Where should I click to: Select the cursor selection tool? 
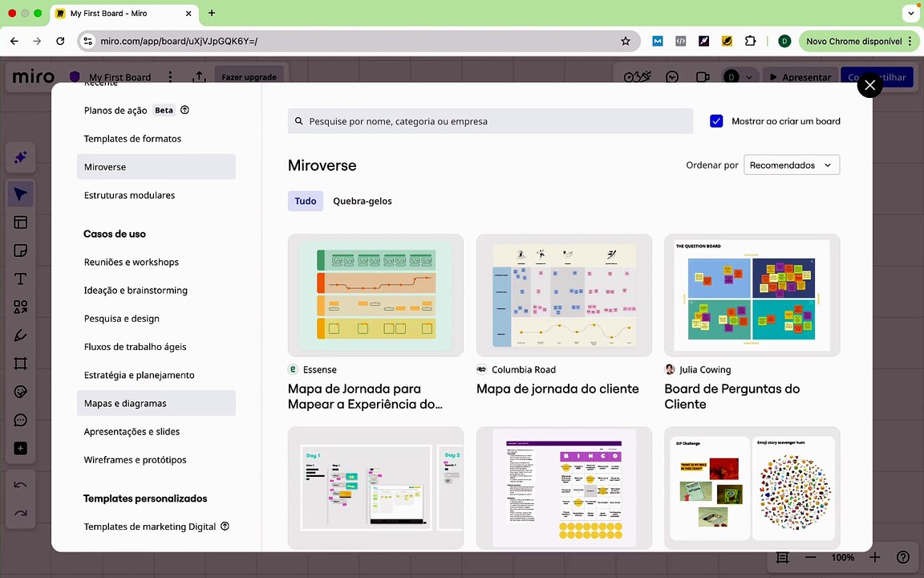(x=21, y=194)
